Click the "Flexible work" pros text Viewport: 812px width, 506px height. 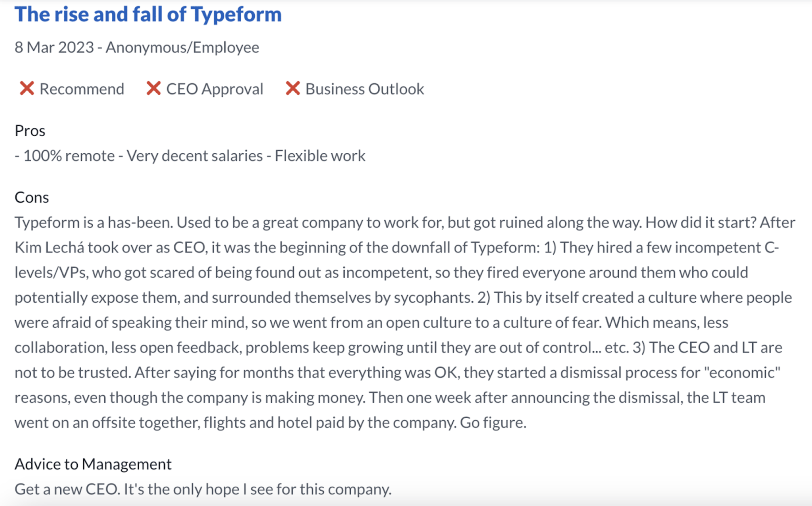tap(320, 156)
